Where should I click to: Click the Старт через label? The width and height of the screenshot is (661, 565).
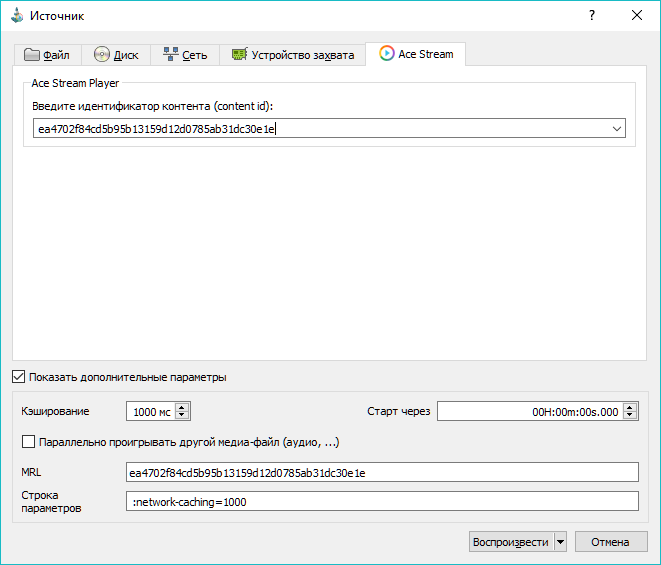(399, 411)
